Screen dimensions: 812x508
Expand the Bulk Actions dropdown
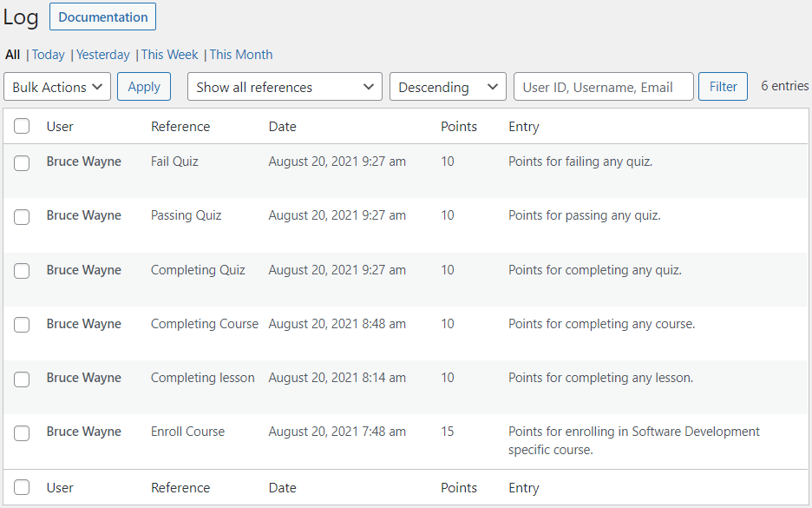click(x=57, y=87)
